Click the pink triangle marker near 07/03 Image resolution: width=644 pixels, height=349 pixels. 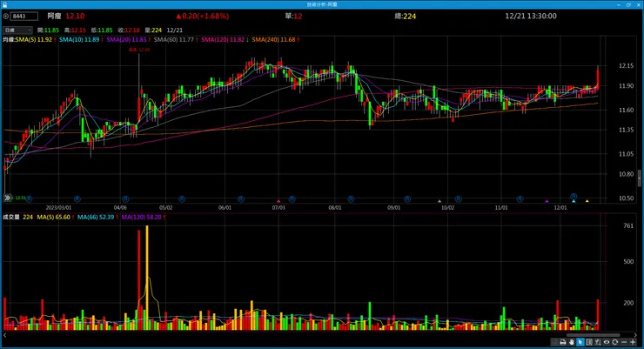[x=278, y=201]
